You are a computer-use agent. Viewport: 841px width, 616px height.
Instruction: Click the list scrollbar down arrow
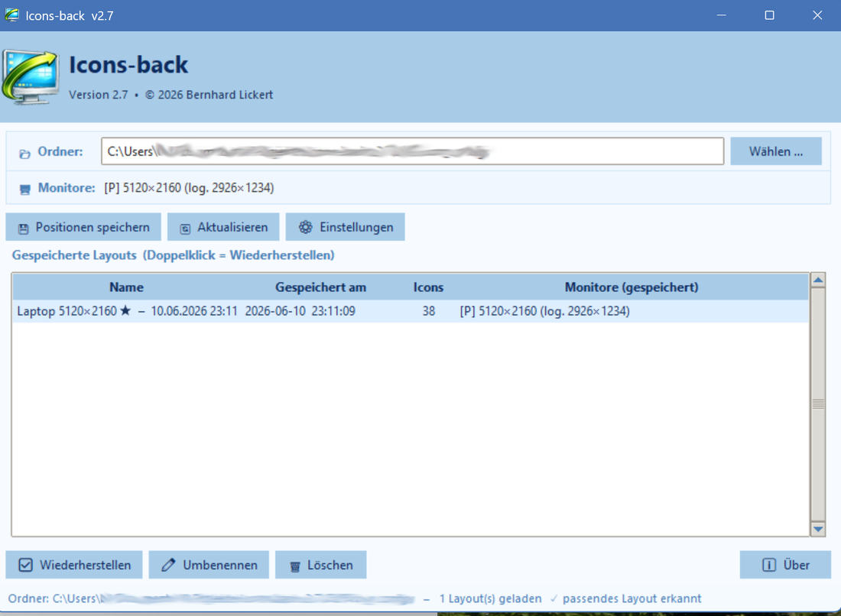[818, 529]
